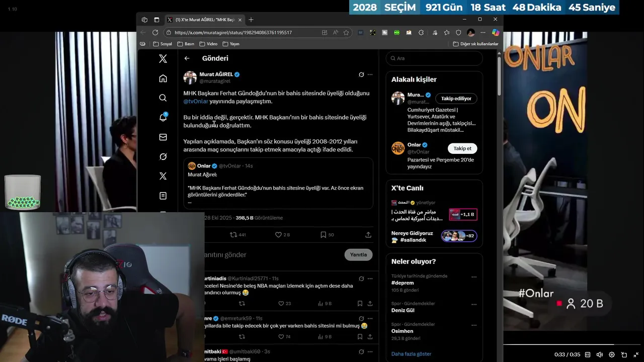Open Grok icon in X sidebar
The height and width of the screenshot is (362, 644).
163,156
